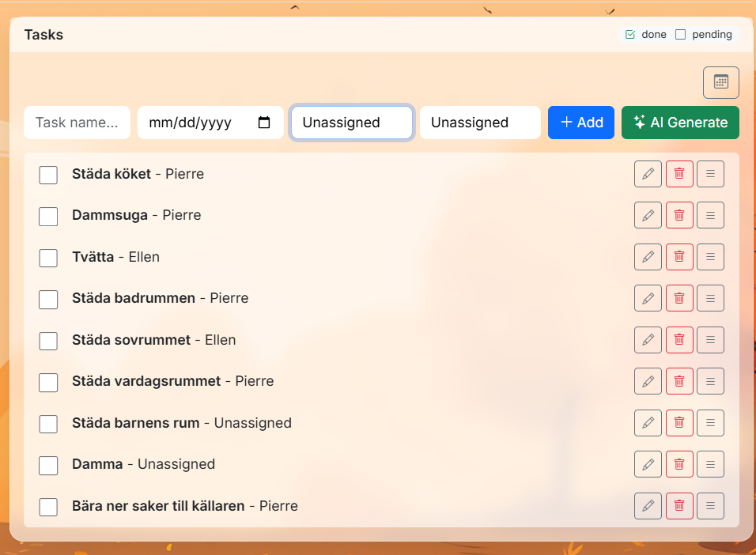The image size is (756, 555).
Task: Edit the Dammsuga task
Action: click(x=648, y=215)
